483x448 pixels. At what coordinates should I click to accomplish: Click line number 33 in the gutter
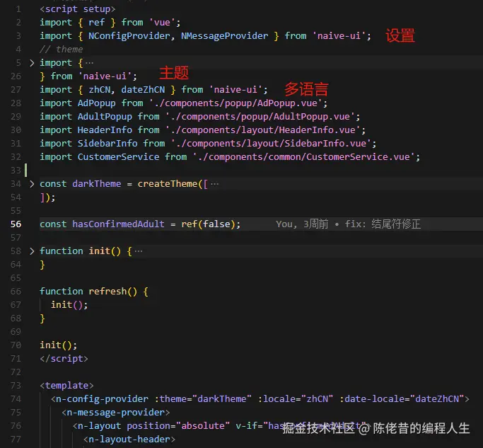[x=16, y=171]
